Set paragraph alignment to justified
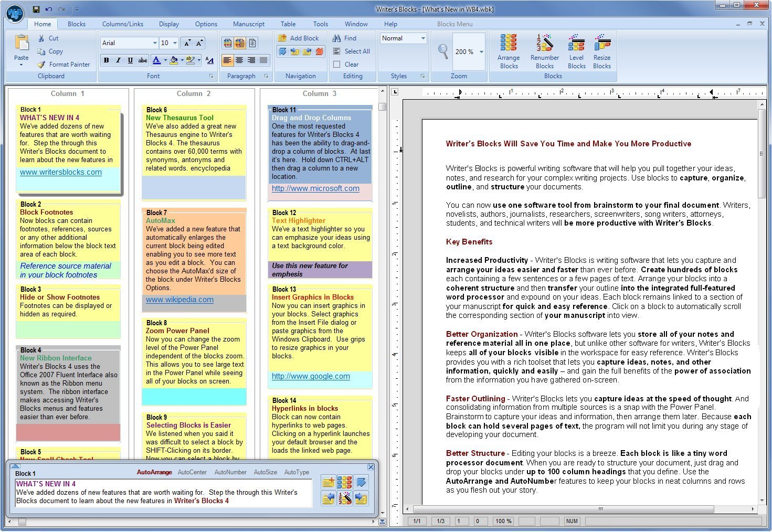The height and width of the screenshot is (532, 772). [x=263, y=60]
